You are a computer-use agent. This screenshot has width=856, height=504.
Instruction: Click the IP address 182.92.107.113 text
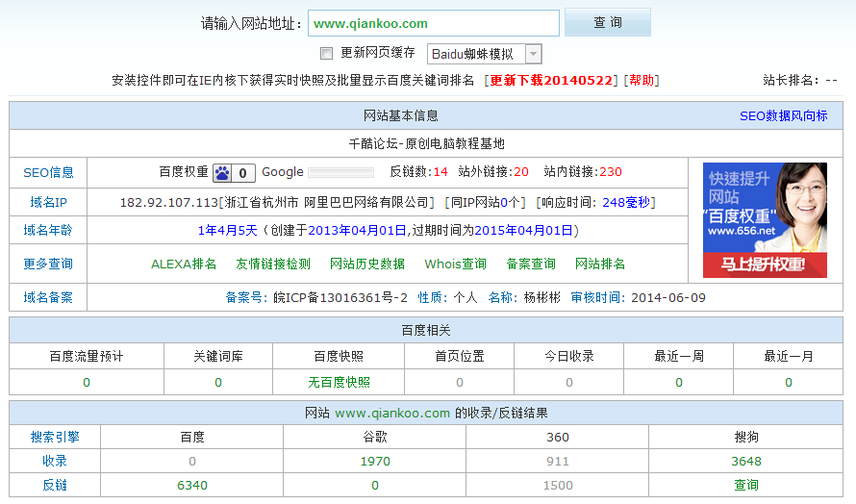tap(169, 203)
